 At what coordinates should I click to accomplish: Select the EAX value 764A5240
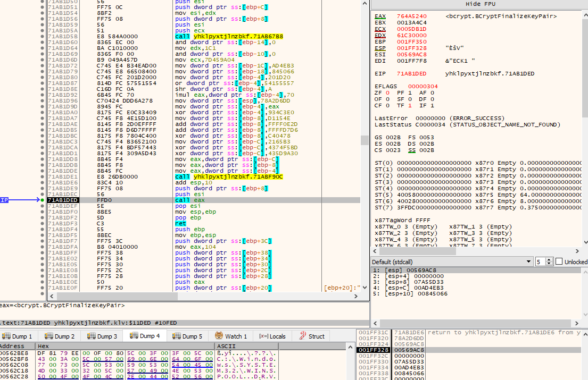(x=412, y=16)
